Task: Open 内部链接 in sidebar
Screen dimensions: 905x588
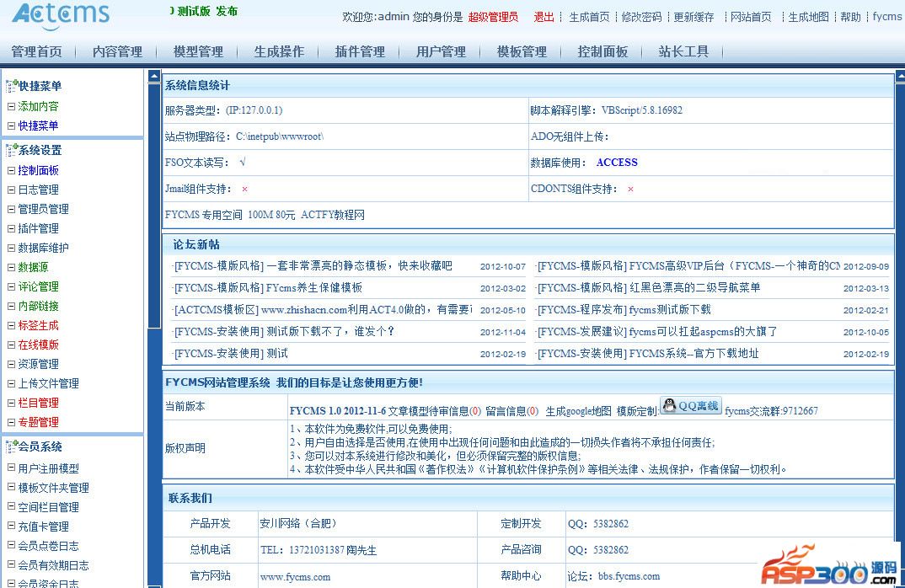Action: 38,306
